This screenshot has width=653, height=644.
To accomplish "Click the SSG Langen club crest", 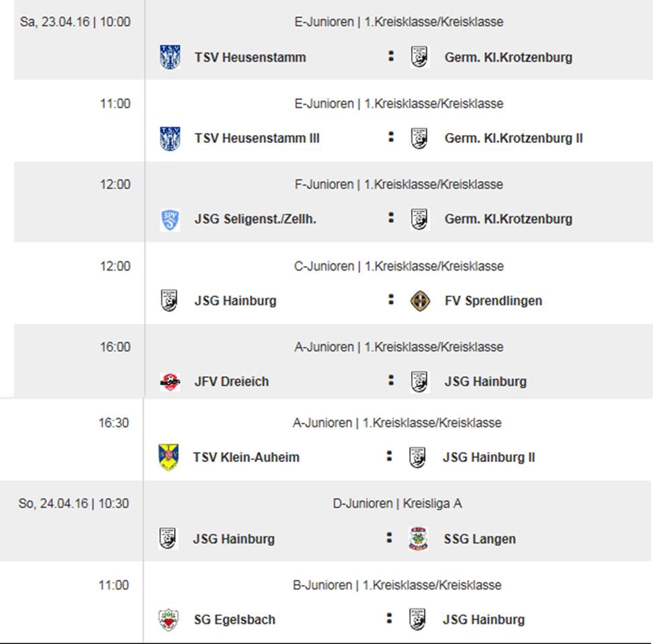I will [418, 539].
